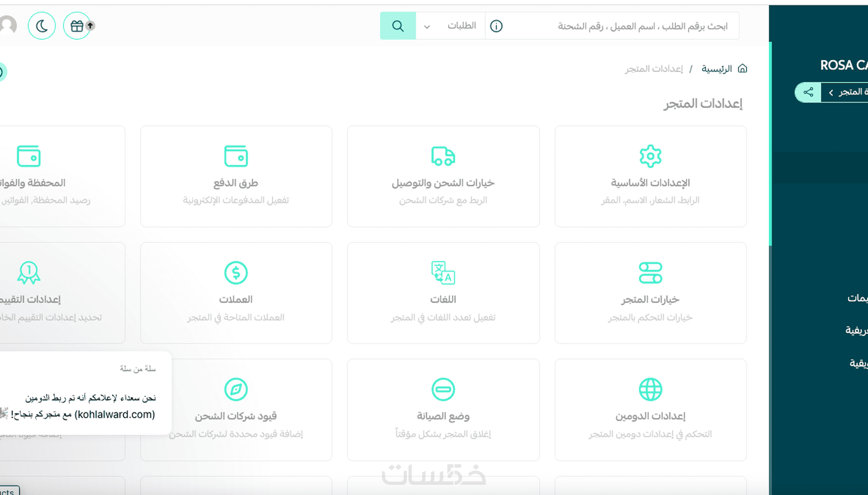Open the الطلبات search type dropdown

point(450,26)
